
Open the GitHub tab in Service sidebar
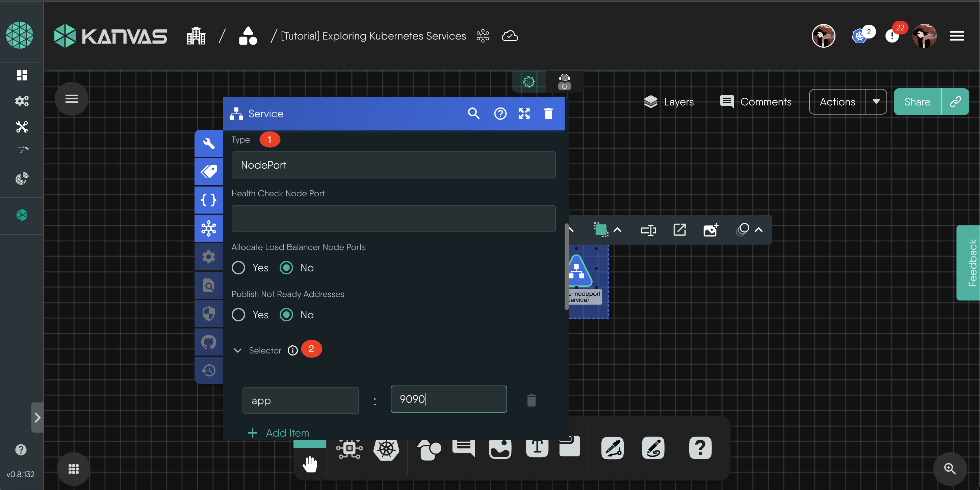coord(208,342)
